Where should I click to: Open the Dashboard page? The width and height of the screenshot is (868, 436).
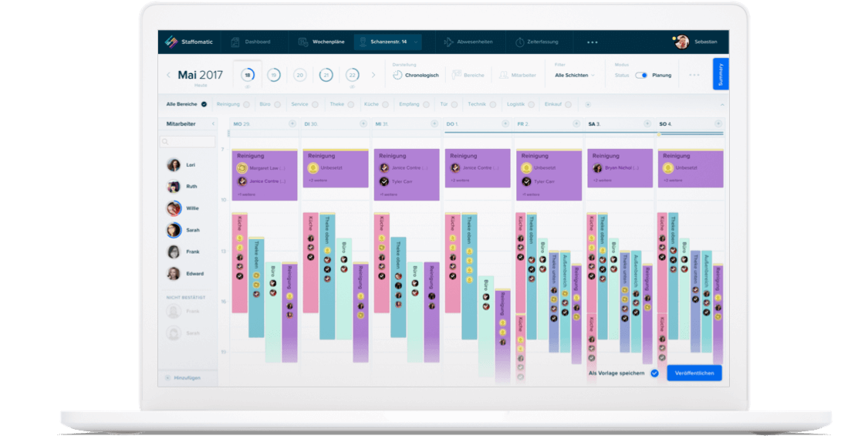click(x=251, y=42)
